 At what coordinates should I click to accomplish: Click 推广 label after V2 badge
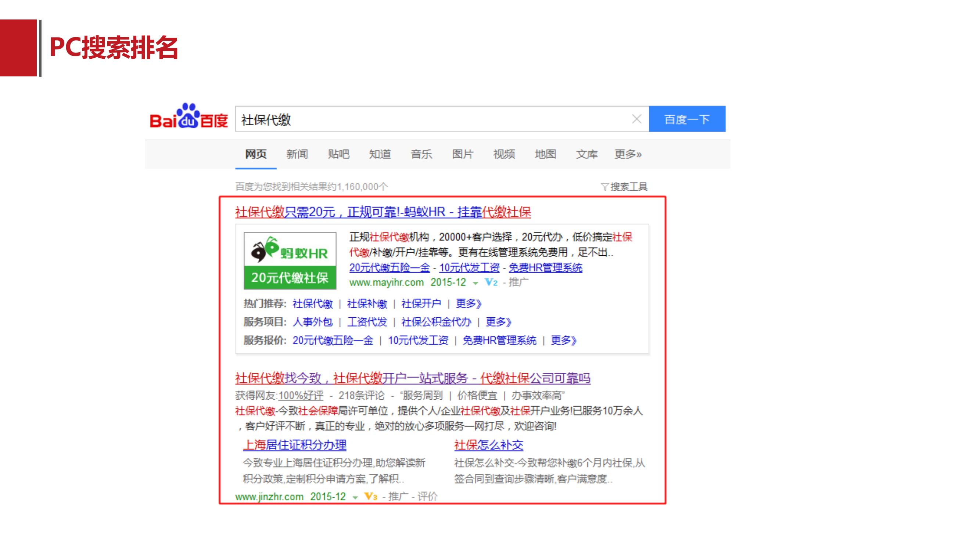coord(518,282)
